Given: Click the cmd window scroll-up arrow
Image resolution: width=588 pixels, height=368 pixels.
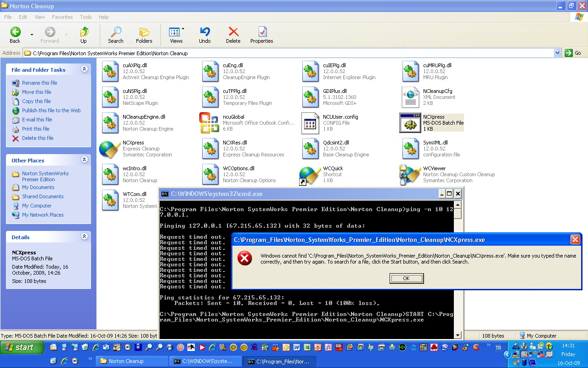Looking at the screenshot, I should click(458, 204).
